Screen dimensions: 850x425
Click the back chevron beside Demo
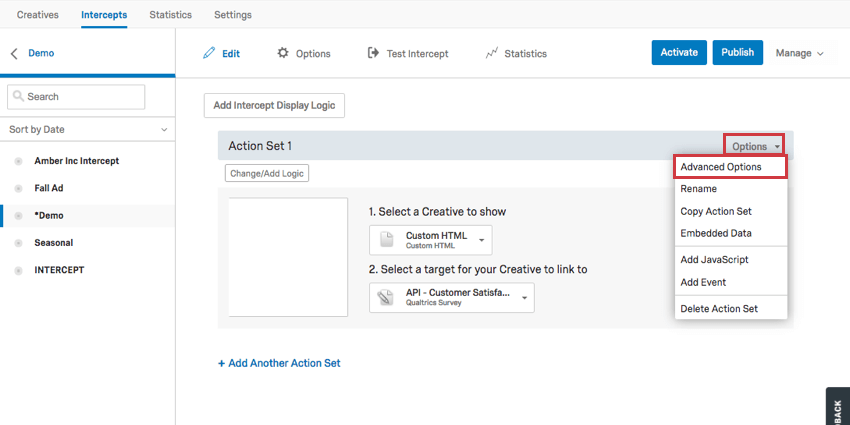pyautogui.click(x=14, y=54)
